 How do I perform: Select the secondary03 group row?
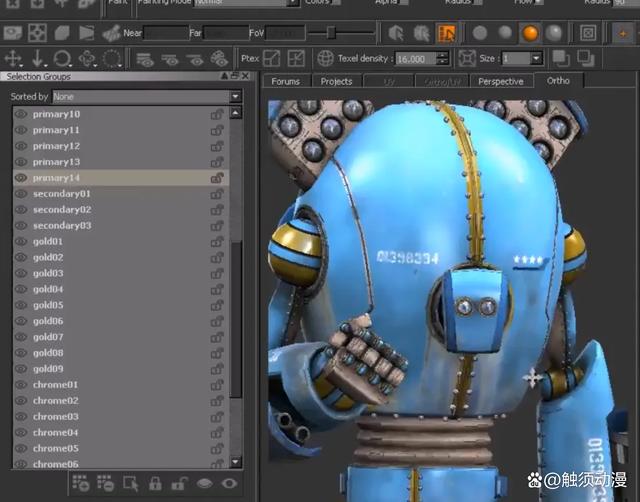(121, 226)
